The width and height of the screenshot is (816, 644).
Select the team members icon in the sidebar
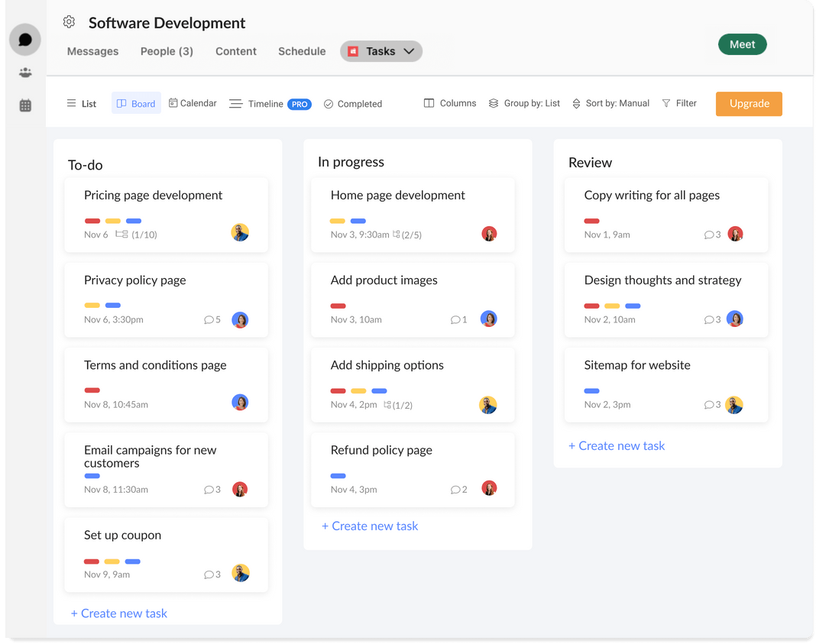pyautogui.click(x=24, y=73)
